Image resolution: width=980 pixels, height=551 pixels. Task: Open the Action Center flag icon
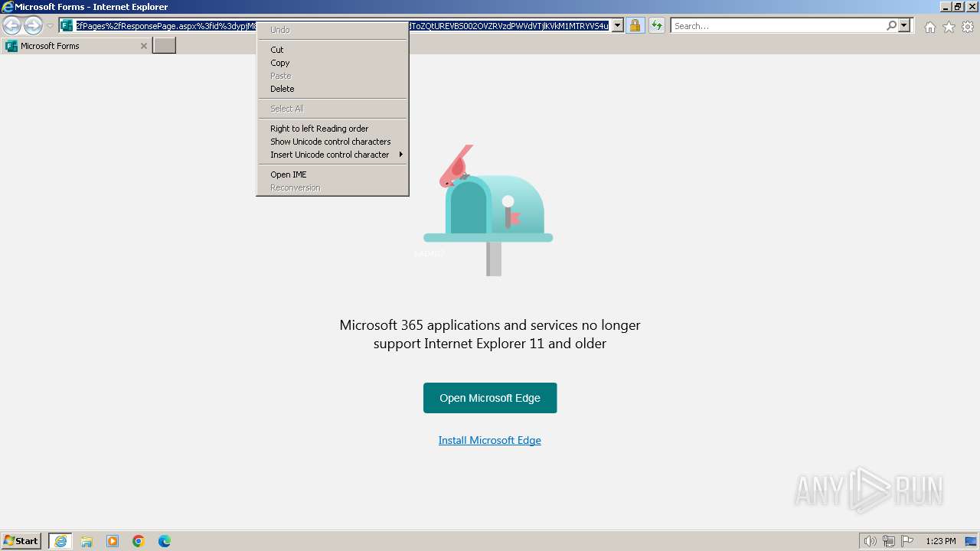tap(907, 541)
